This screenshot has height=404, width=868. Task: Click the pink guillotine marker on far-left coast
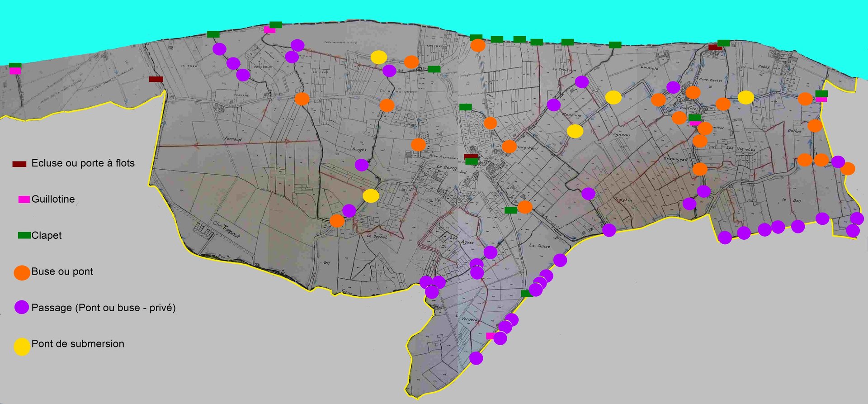pos(15,71)
